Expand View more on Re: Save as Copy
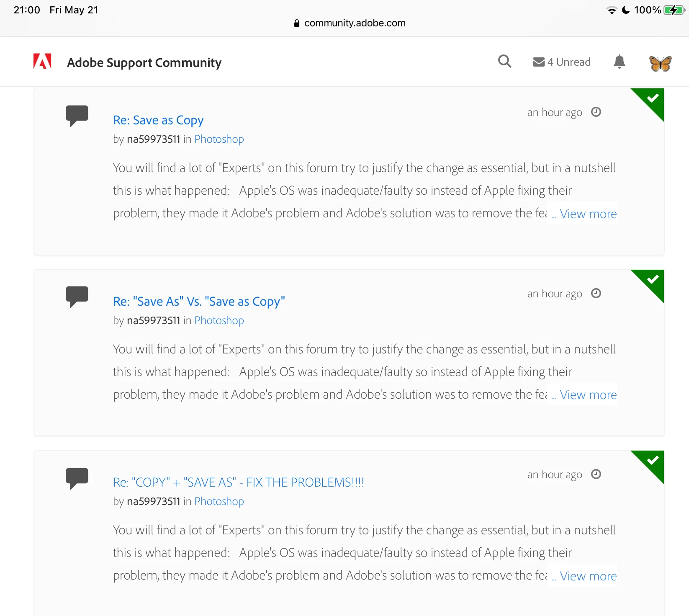Image resolution: width=689 pixels, height=616 pixels. [x=588, y=214]
